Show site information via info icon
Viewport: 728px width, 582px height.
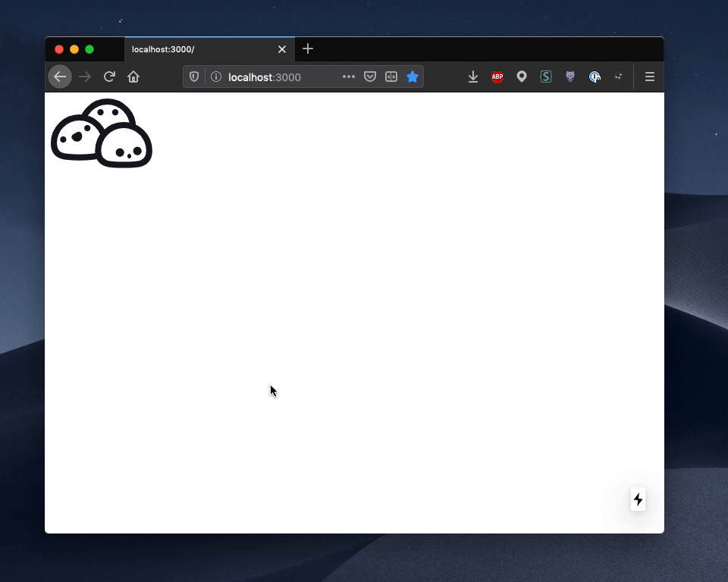(x=216, y=77)
